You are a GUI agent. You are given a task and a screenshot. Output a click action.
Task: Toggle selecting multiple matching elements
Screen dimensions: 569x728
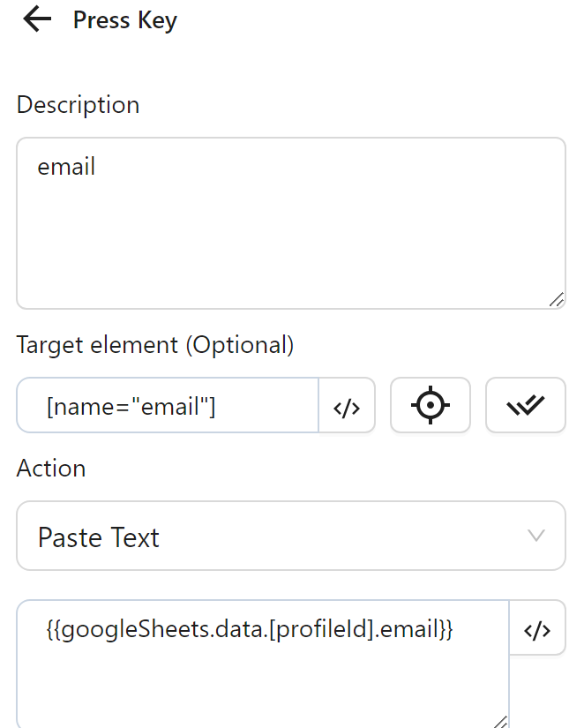click(x=525, y=405)
